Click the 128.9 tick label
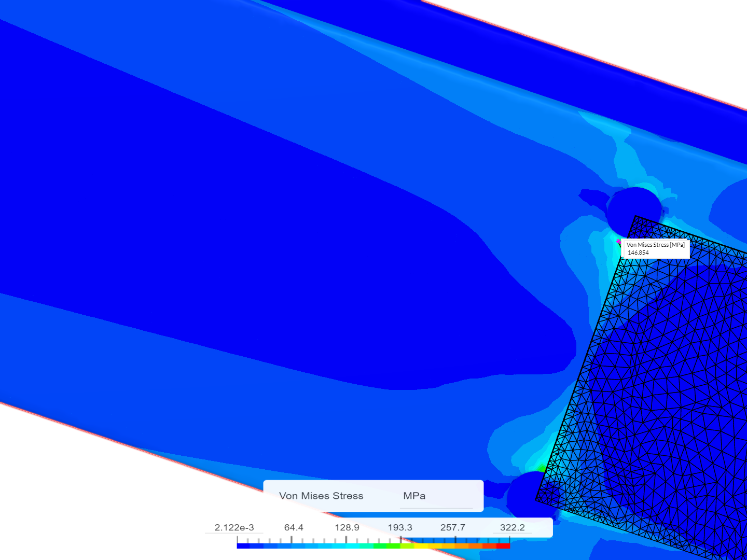This screenshot has height=560, width=747. tap(347, 527)
